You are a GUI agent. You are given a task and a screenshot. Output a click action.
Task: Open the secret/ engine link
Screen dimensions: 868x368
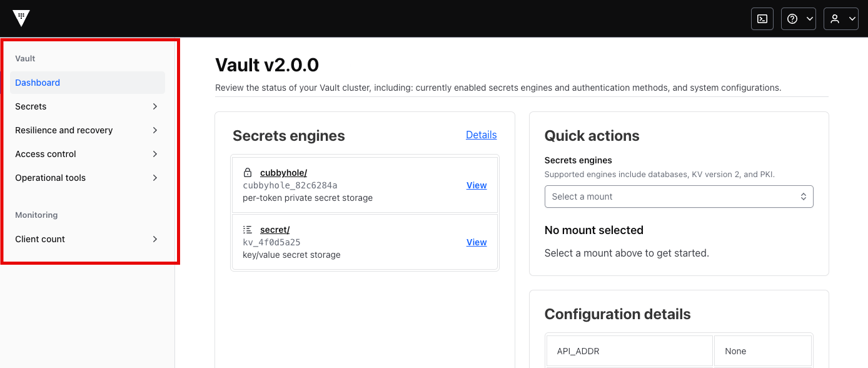tap(275, 230)
